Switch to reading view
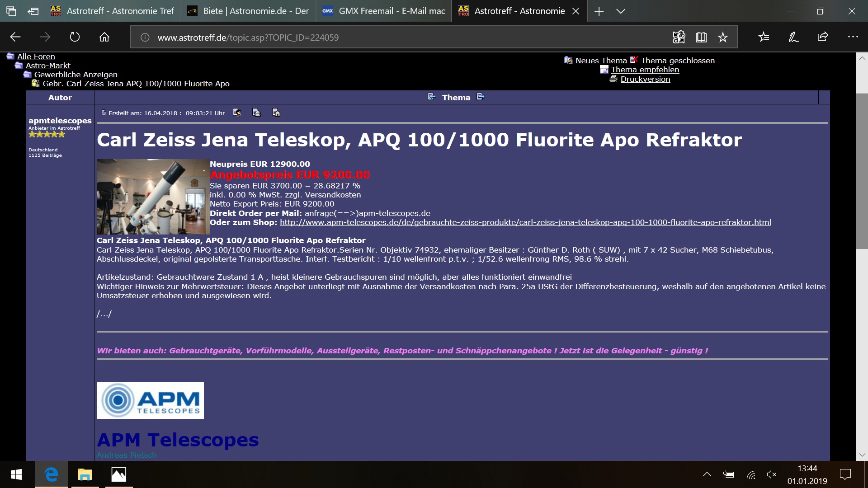The width and height of the screenshot is (868, 488). tap(701, 37)
